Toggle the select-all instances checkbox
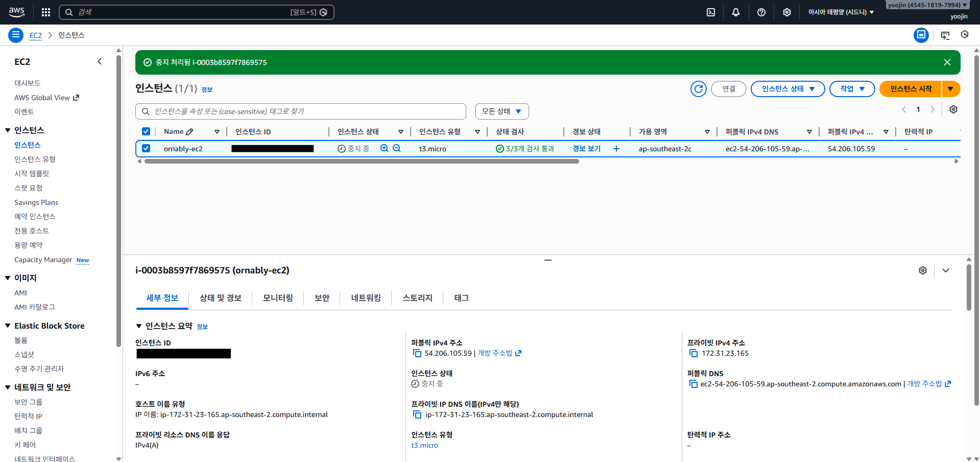 [x=146, y=131]
